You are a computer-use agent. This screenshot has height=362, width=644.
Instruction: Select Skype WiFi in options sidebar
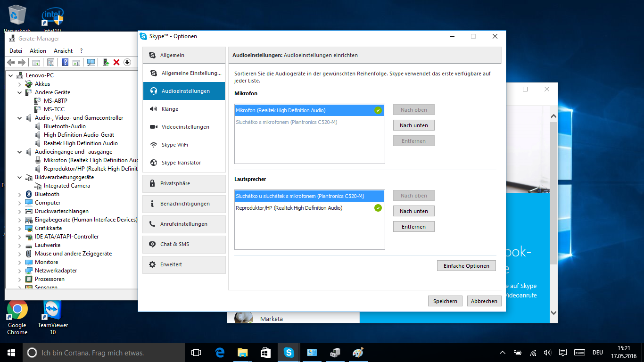(184, 145)
